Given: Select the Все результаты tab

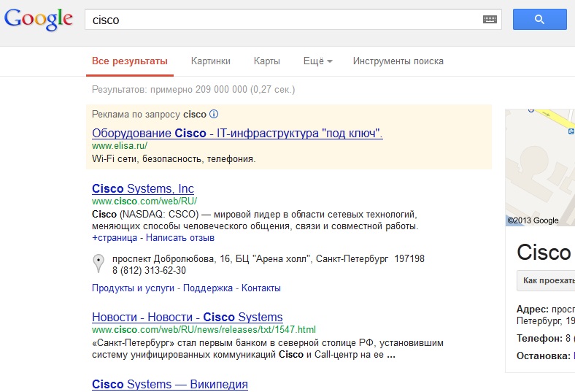Looking at the screenshot, I should point(130,61).
